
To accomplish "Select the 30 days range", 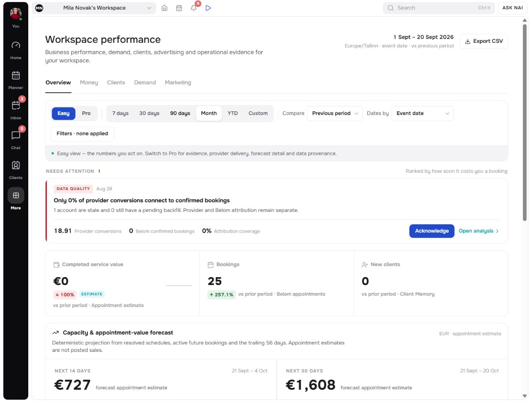I will [149, 113].
